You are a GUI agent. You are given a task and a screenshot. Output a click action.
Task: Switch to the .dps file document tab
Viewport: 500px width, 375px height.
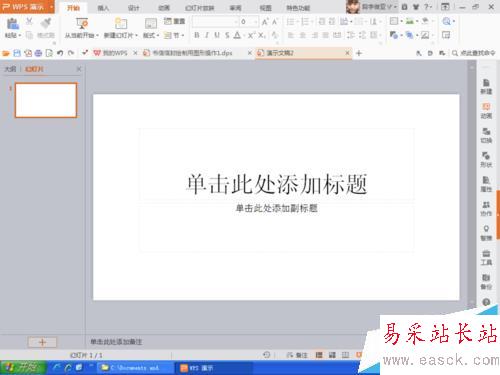192,53
